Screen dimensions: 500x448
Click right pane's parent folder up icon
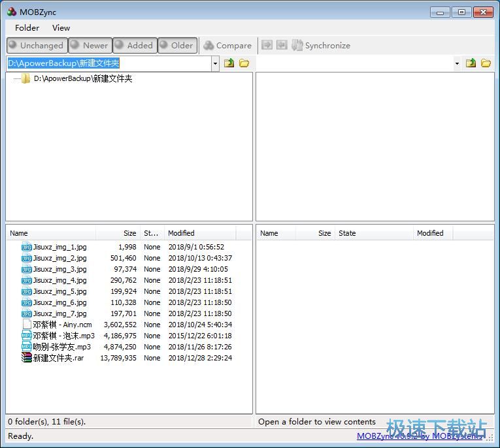point(471,63)
